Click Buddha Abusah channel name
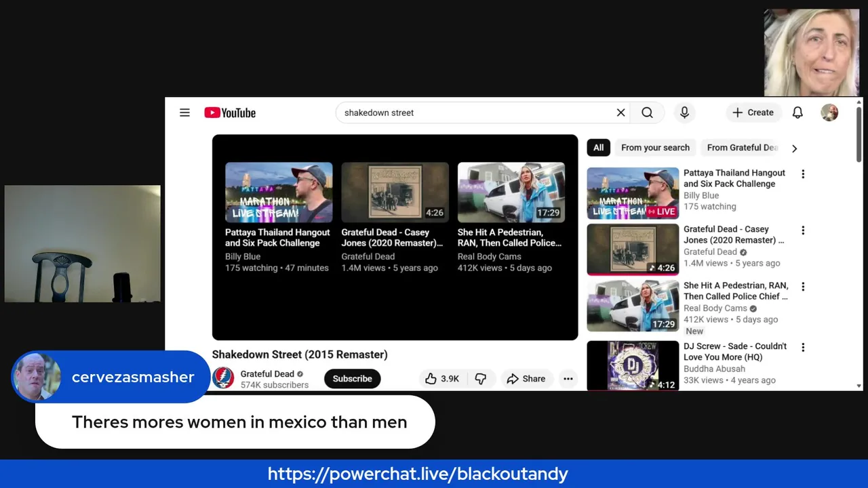This screenshot has width=868, height=488. click(714, 369)
